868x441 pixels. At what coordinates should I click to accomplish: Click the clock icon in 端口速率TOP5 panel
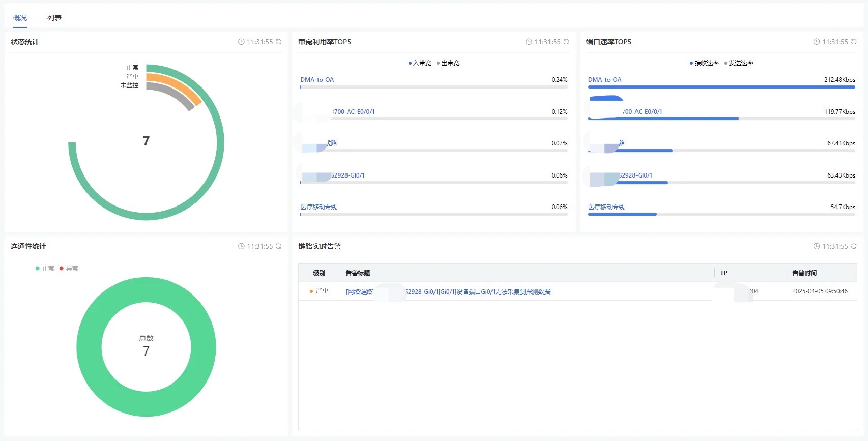pos(817,42)
